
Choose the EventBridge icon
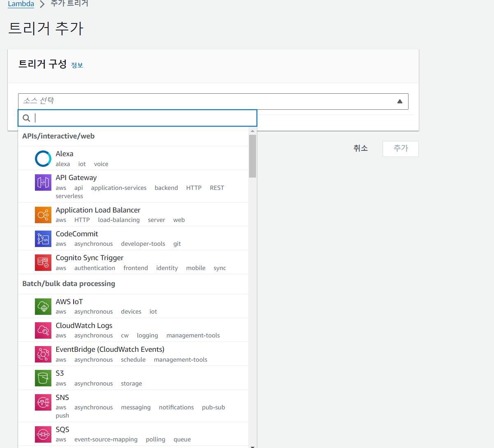(x=43, y=354)
